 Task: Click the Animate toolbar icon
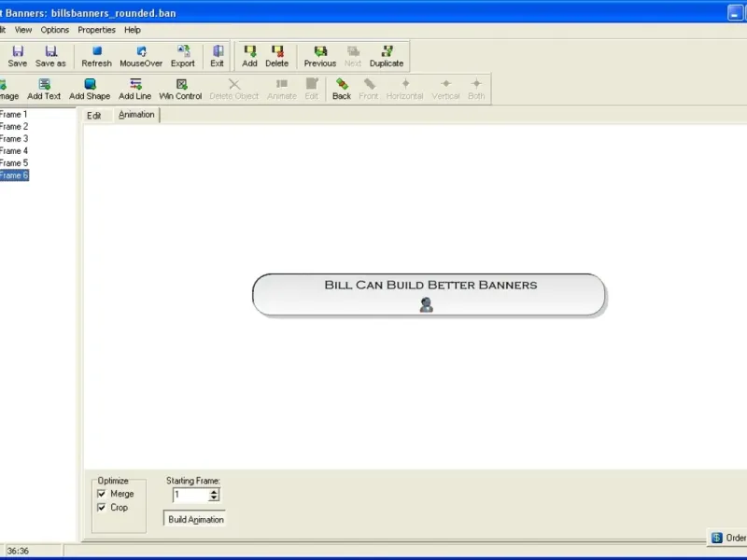point(282,89)
